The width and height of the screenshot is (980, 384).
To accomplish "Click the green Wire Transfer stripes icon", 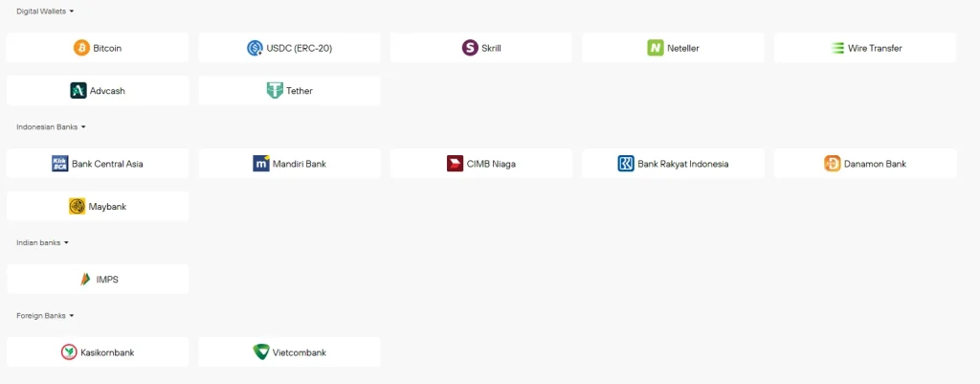I will tap(837, 48).
